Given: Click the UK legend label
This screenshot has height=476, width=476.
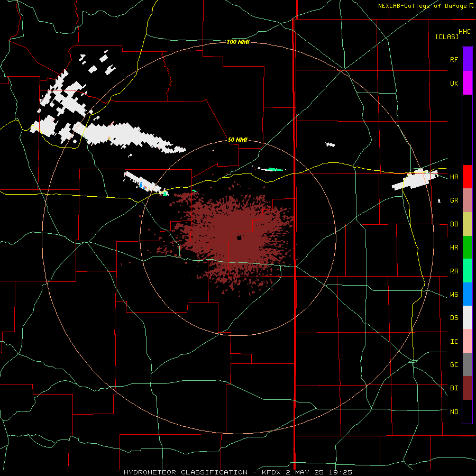Looking at the screenshot, I should tap(454, 83).
